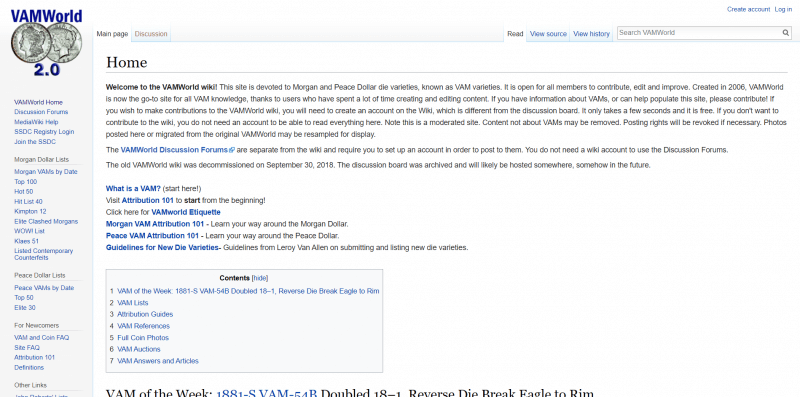Open the Hit List 40 link

click(x=29, y=202)
